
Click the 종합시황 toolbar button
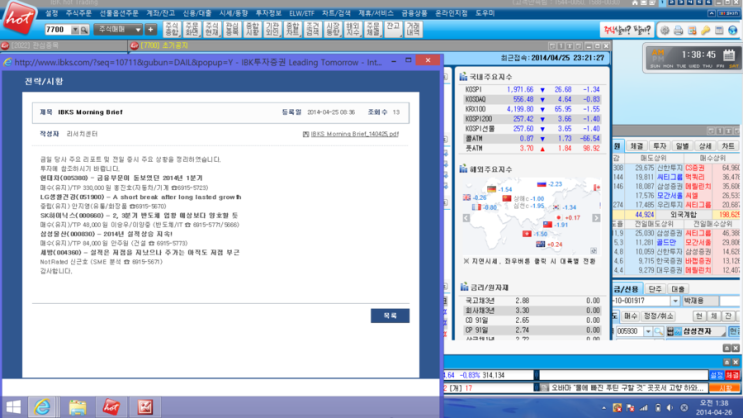252,29
